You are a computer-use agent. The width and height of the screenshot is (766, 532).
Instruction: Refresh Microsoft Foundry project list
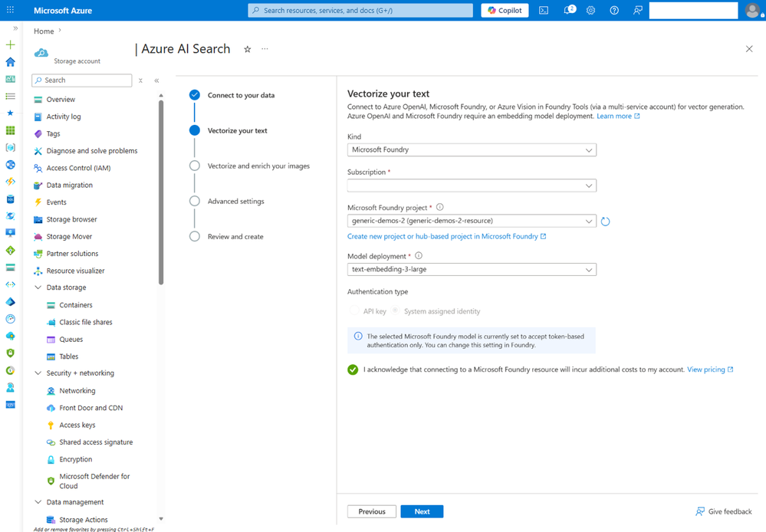(605, 222)
